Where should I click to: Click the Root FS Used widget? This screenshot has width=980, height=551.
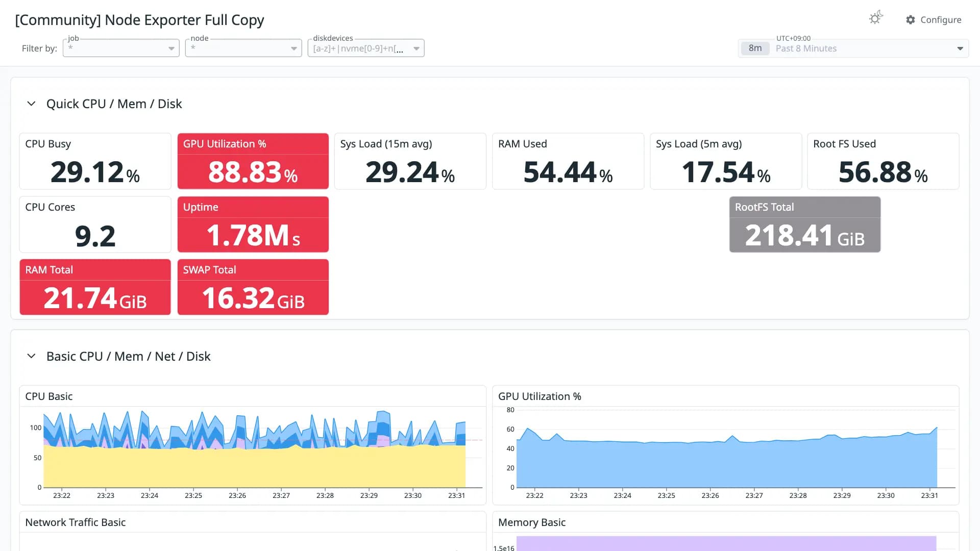[x=884, y=161]
